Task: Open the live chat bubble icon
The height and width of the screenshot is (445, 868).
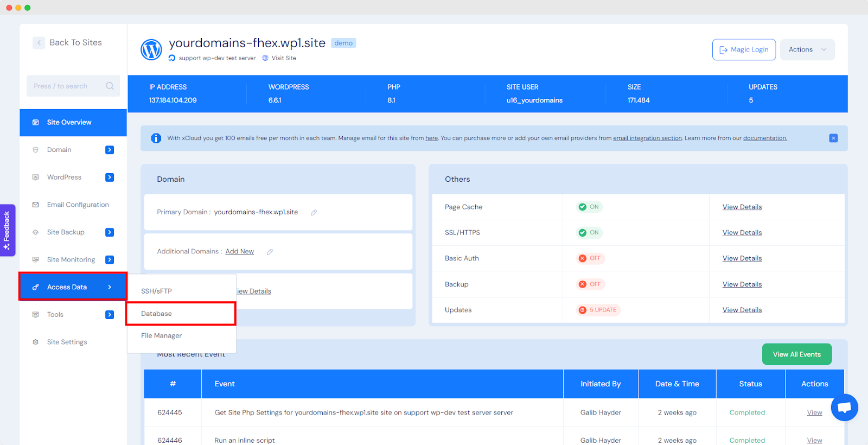Action: [x=844, y=408]
